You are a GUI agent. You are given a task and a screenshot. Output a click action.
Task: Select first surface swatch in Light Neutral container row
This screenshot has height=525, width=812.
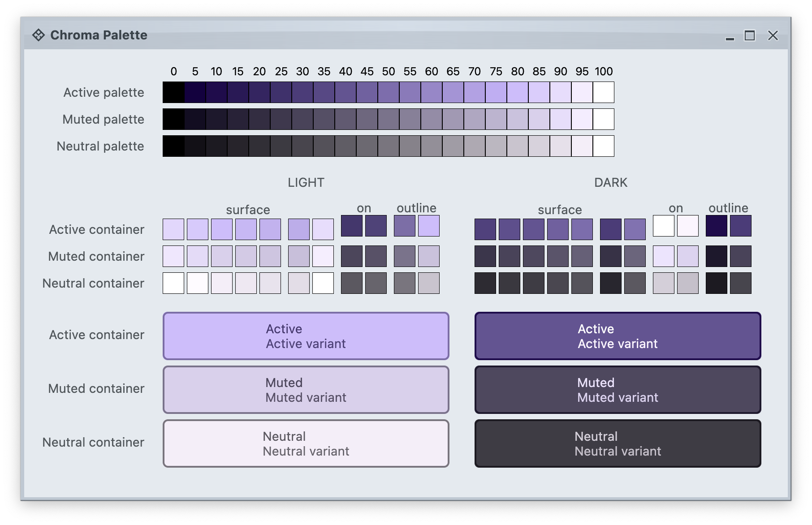click(x=173, y=283)
